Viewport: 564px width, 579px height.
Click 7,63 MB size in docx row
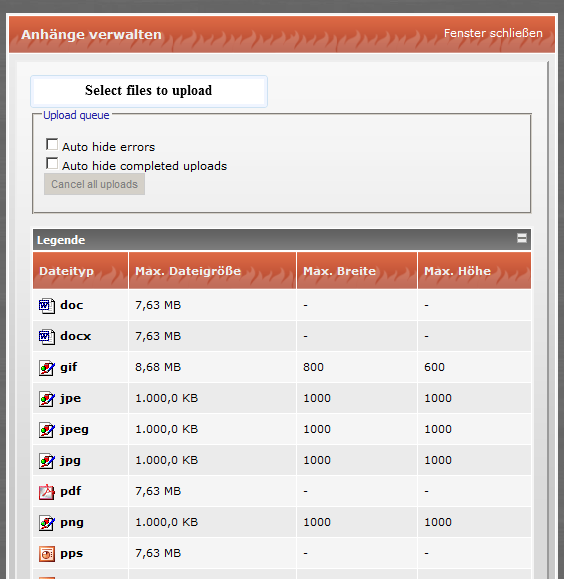coord(158,336)
